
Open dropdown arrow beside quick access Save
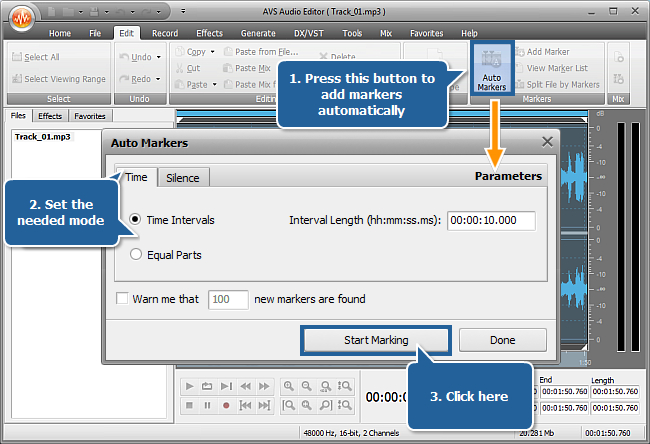107,12
